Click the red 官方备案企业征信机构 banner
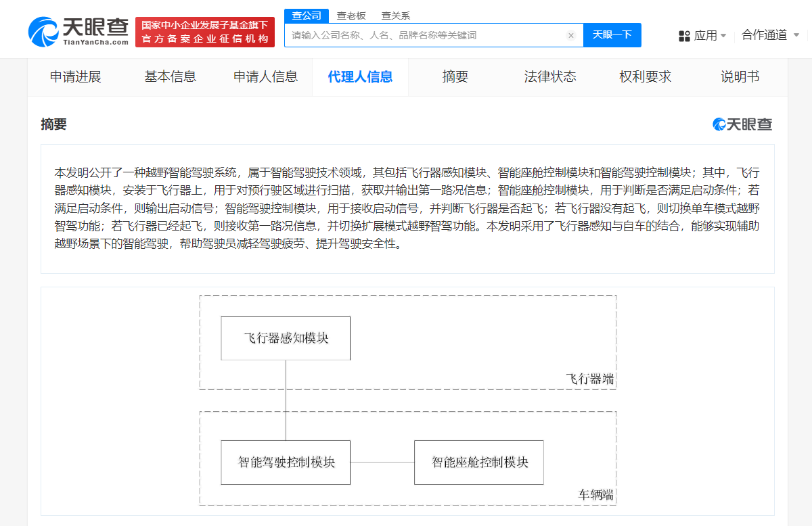 pyautogui.click(x=205, y=32)
